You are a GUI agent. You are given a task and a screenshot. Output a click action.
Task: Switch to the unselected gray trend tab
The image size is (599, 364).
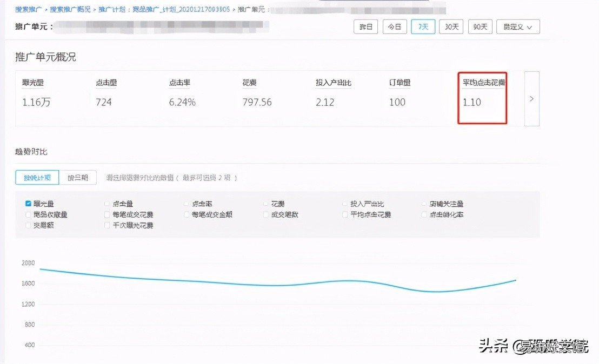tap(77, 178)
